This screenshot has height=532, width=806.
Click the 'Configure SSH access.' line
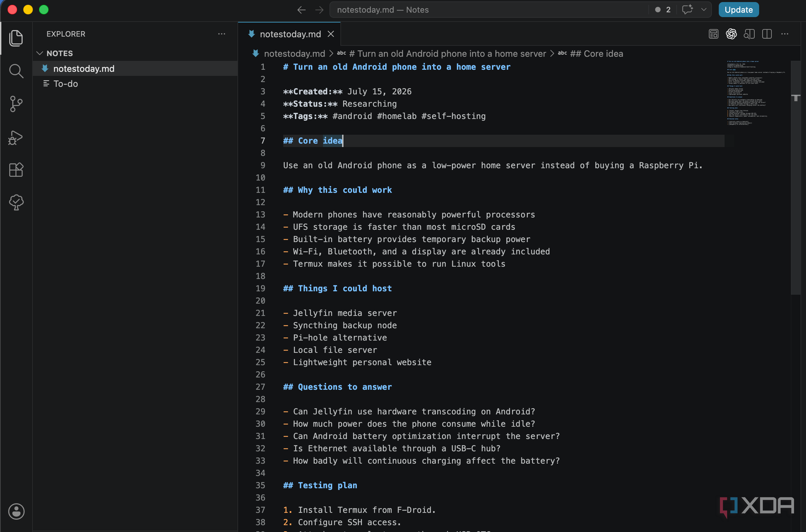342,522
